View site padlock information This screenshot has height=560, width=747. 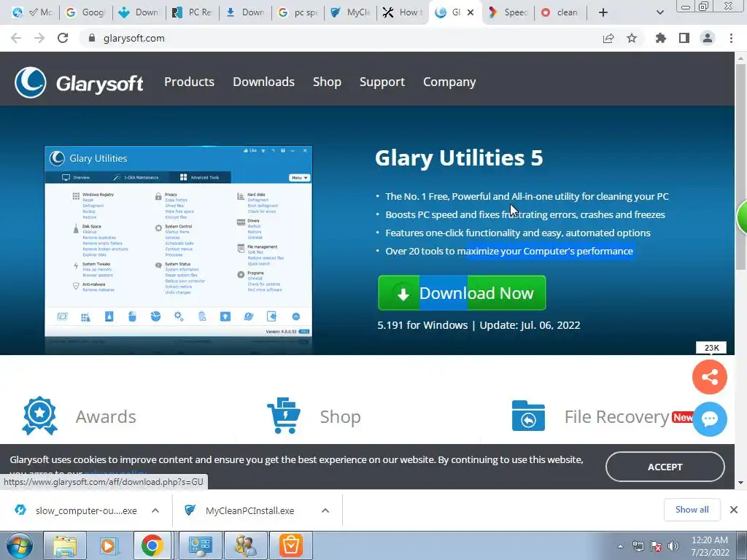point(92,38)
